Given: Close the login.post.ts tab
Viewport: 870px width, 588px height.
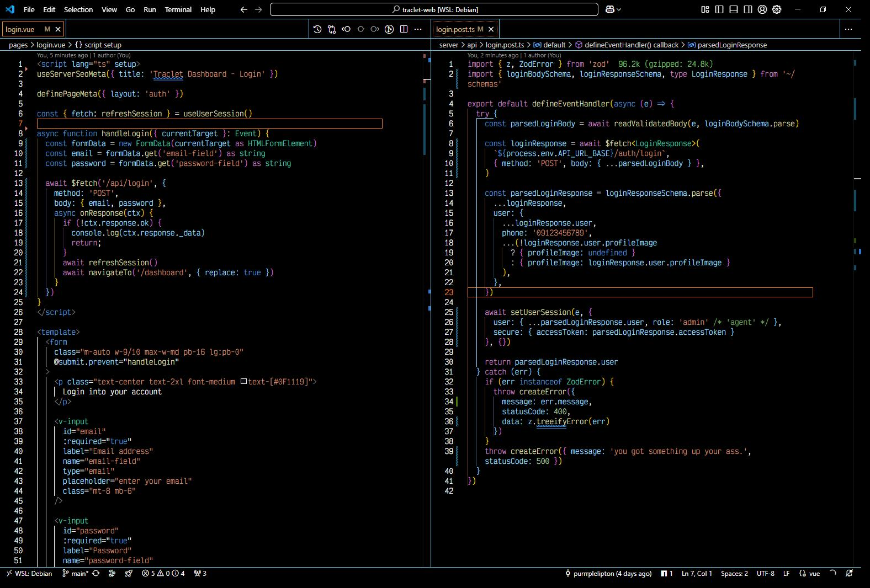Looking at the screenshot, I should coord(491,29).
